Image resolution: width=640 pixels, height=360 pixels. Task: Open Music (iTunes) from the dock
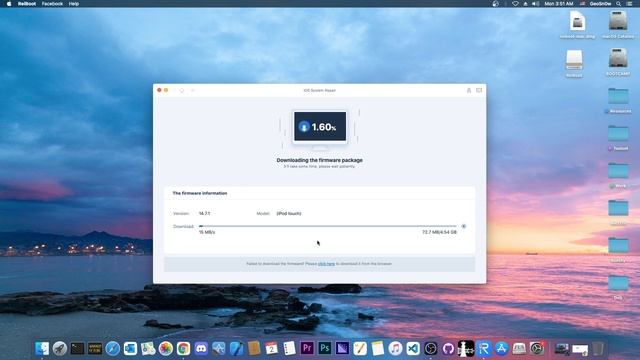pyautogui.click(x=395, y=348)
